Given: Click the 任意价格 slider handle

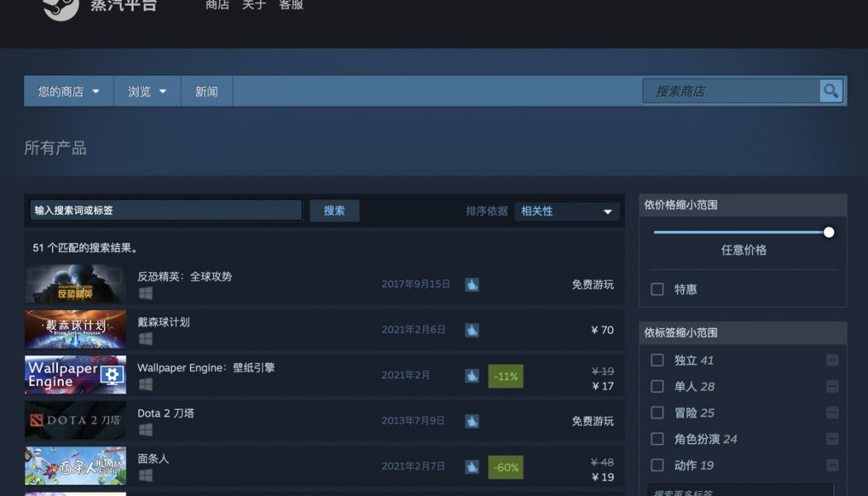Looking at the screenshot, I should 828,232.
